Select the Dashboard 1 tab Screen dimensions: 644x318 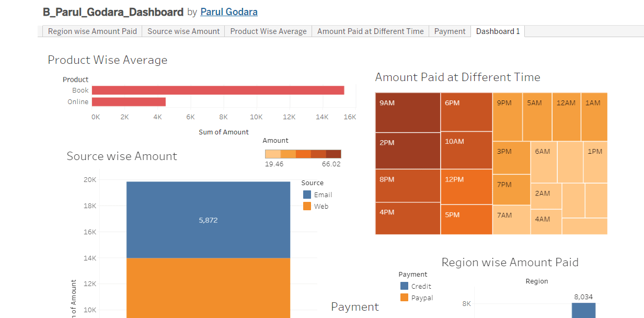(x=498, y=31)
